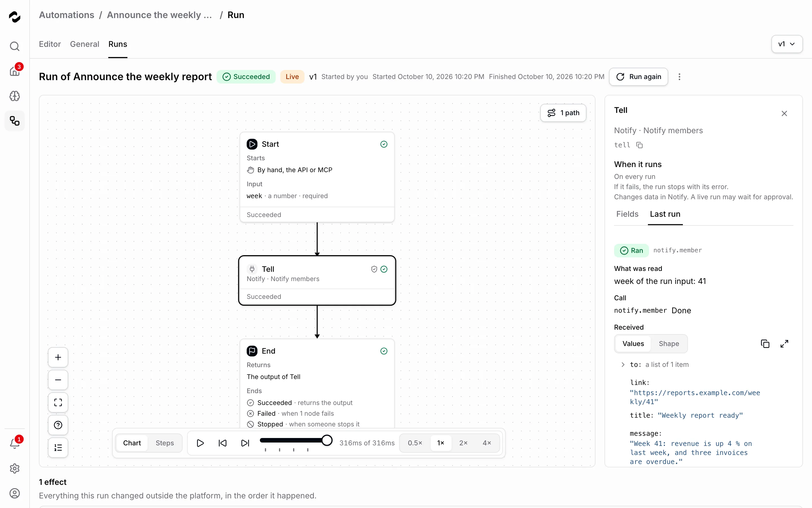The width and height of the screenshot is (812, 508).
Task: Open the Editor tab
Action: tap(50, 44)
